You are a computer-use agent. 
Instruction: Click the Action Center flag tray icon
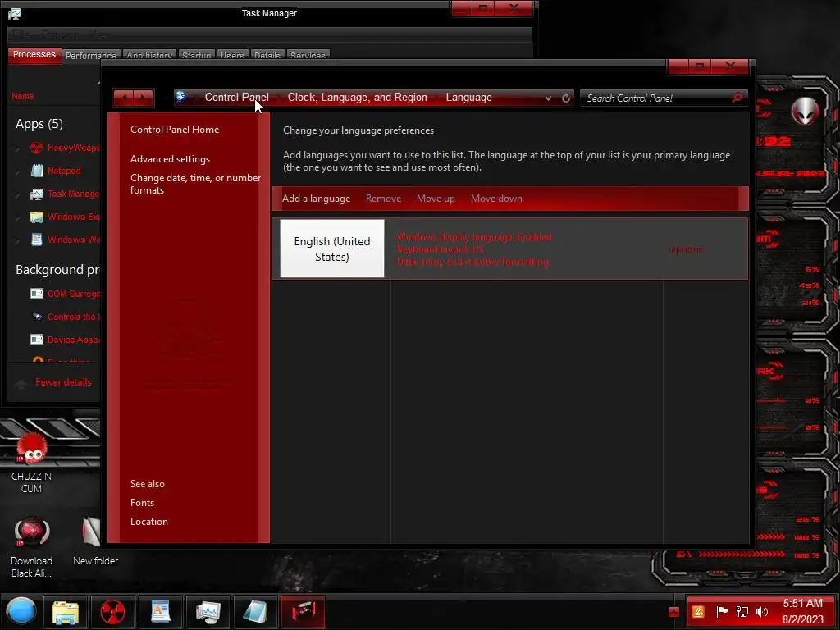722,611
